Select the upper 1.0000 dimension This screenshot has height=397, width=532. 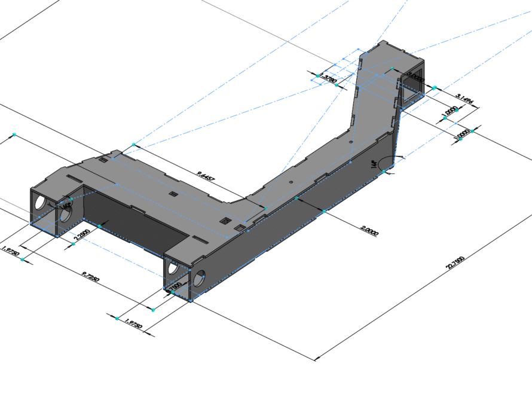click(x=450, y=111)
